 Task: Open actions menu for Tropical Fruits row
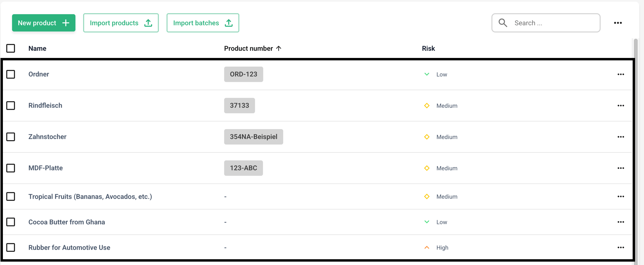pos(621,197)
